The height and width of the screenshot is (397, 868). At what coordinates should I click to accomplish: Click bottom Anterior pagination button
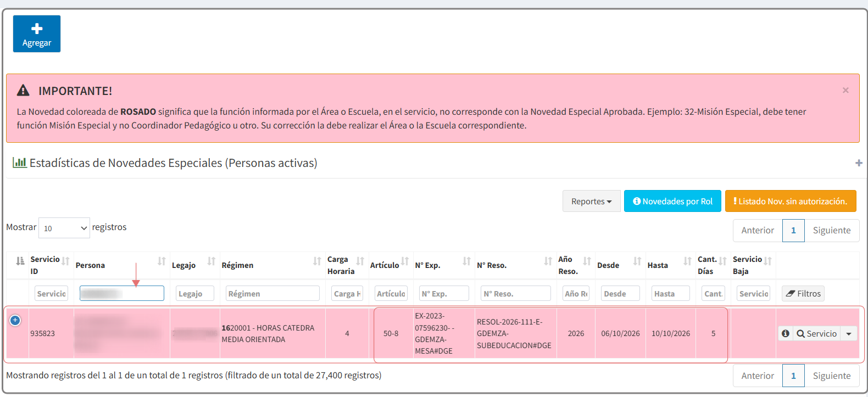pos(758,376)
